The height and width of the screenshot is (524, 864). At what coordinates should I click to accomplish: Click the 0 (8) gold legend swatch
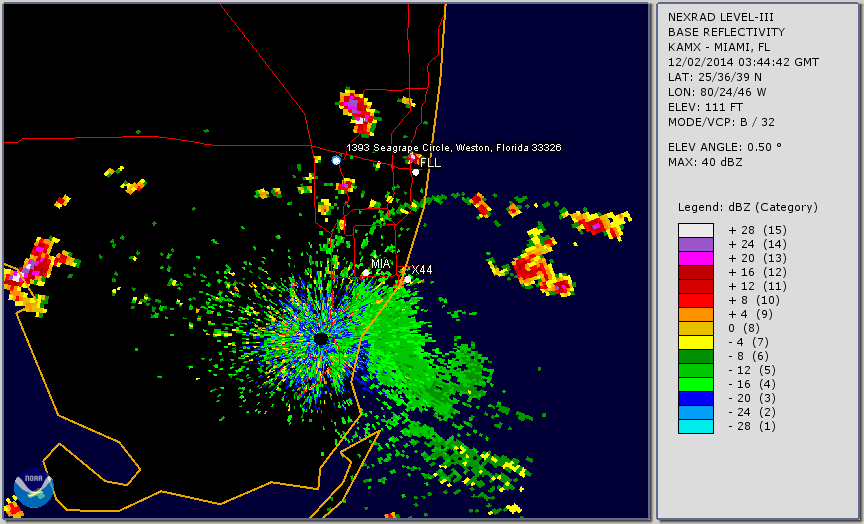[695, 328]
